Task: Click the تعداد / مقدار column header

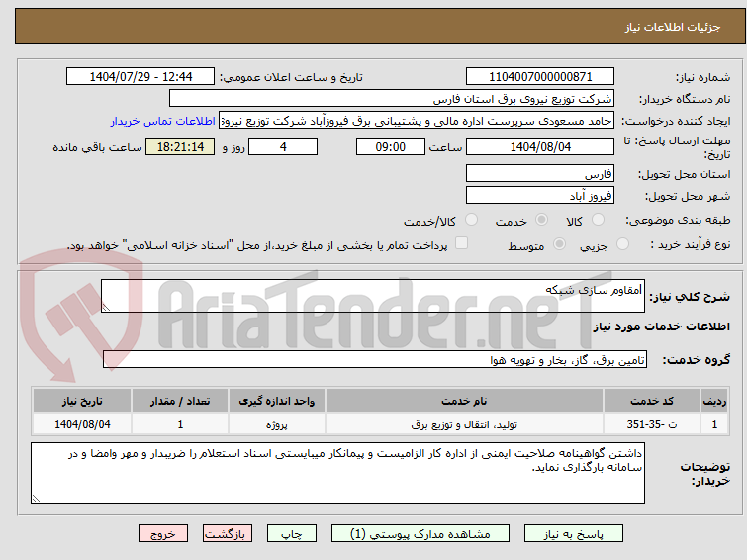Action: pyautogui.click(x=180, y=401)
